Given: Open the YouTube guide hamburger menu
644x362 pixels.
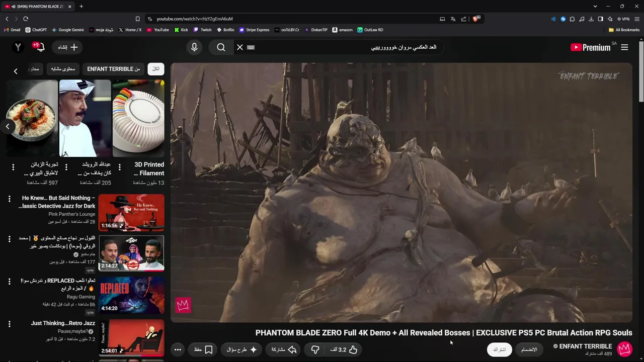Looking at the screenshot, I should [x=624, y=47].
